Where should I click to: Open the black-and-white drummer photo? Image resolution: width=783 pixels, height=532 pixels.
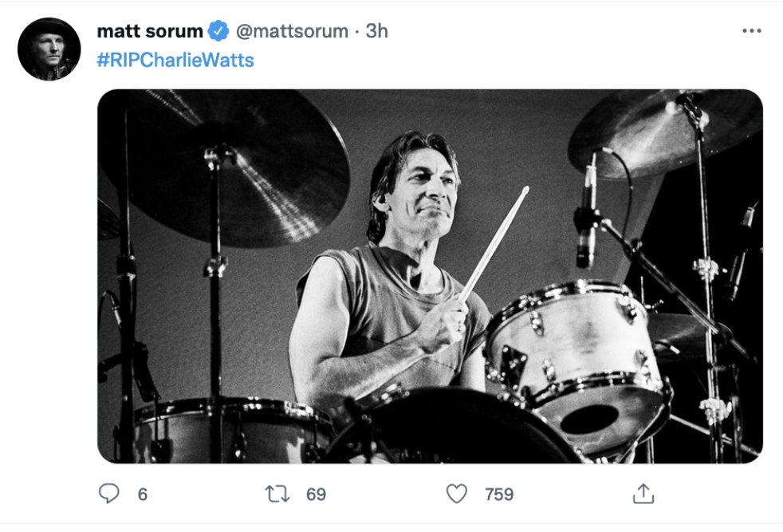pos(430,276)
